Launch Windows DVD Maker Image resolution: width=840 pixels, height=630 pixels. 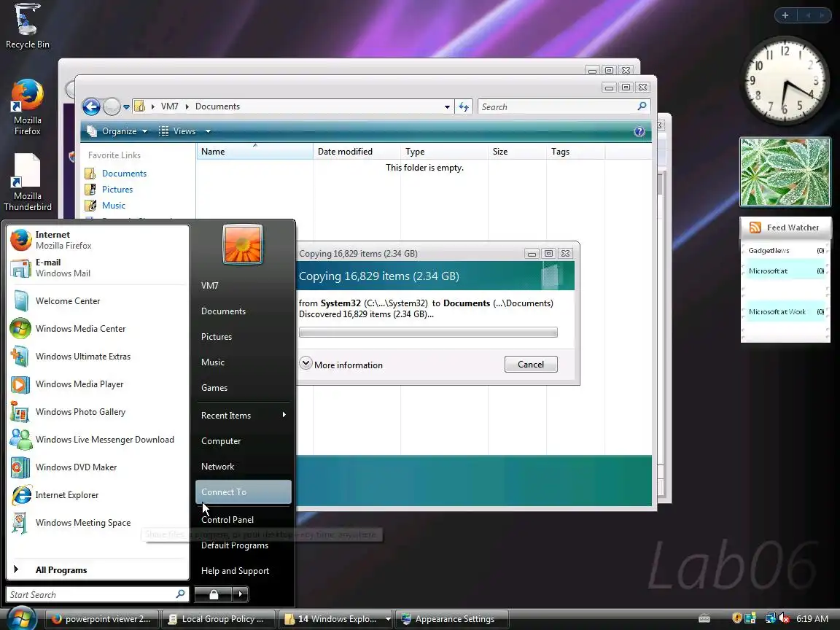tap(98, 467)
